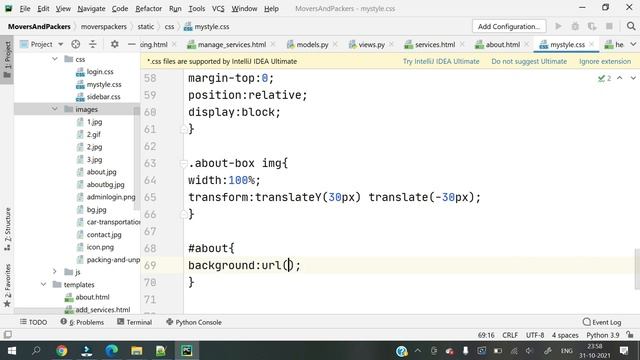Go to next highlighted problem arrow

[633, 78]
